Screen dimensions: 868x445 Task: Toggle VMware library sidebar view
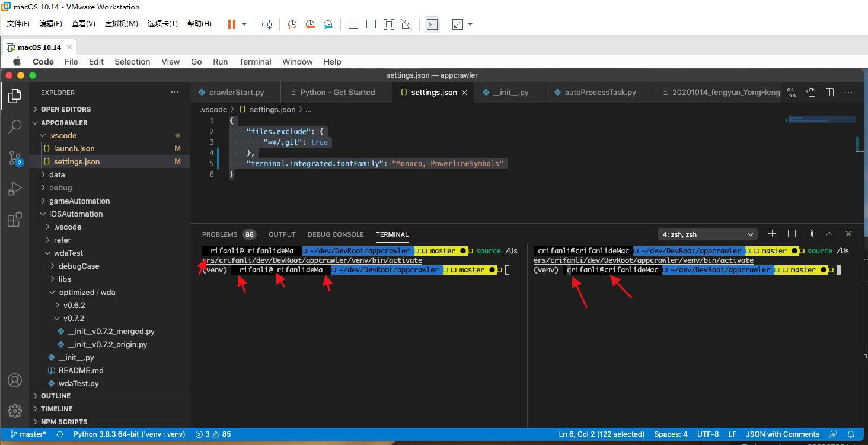(x=353, y=24)
